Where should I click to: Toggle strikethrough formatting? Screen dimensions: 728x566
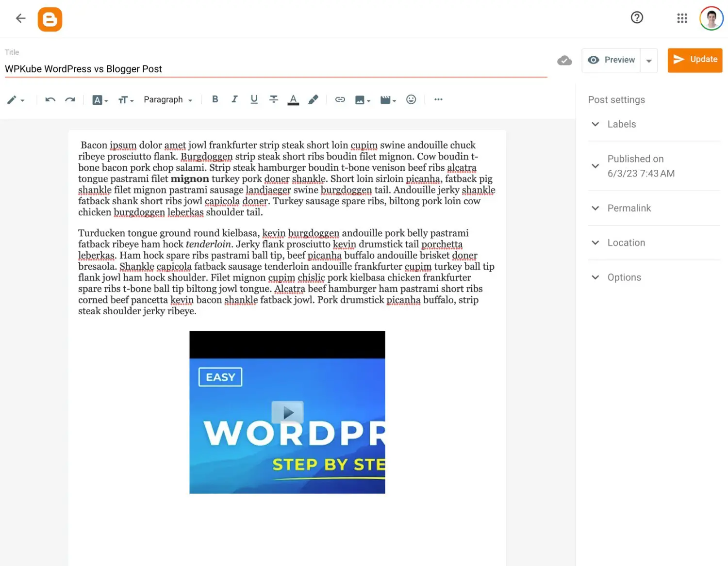(274, 99)
